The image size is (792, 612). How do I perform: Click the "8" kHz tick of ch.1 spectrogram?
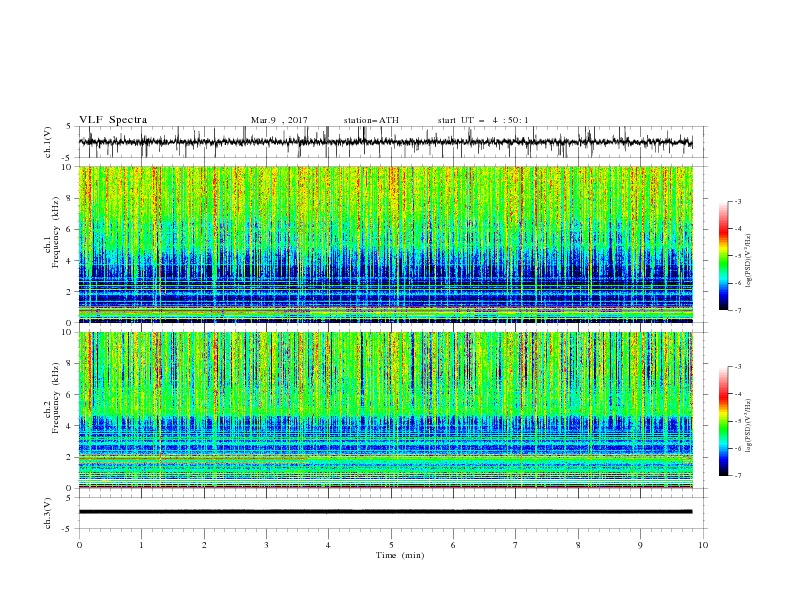70,198
